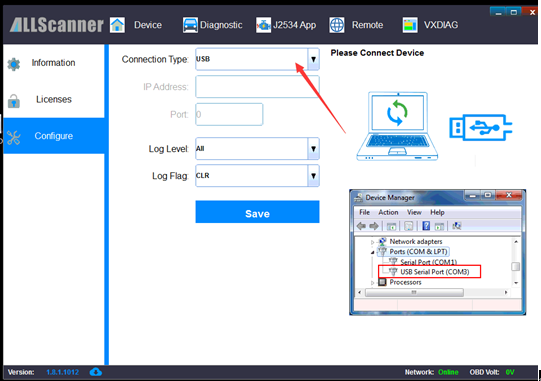Switch to the Device tab
This screenshot has width=541, height=381.
coord(148,25)
